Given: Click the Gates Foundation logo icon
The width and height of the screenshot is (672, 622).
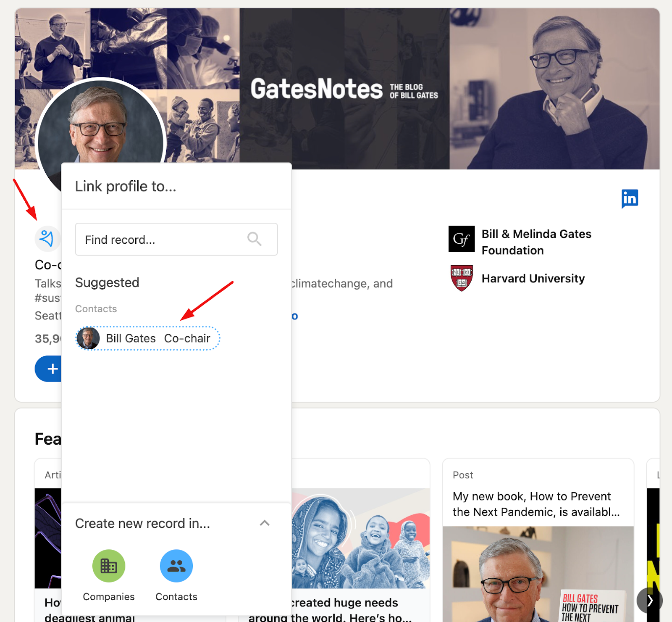Looking at the screenshot, I should click(x=462, y=239).
